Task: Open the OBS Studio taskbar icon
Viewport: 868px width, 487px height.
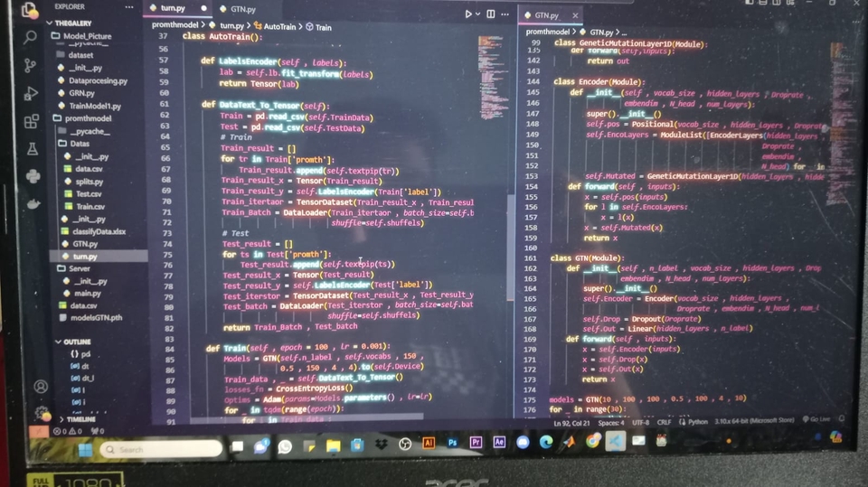Action: (405, 444)
